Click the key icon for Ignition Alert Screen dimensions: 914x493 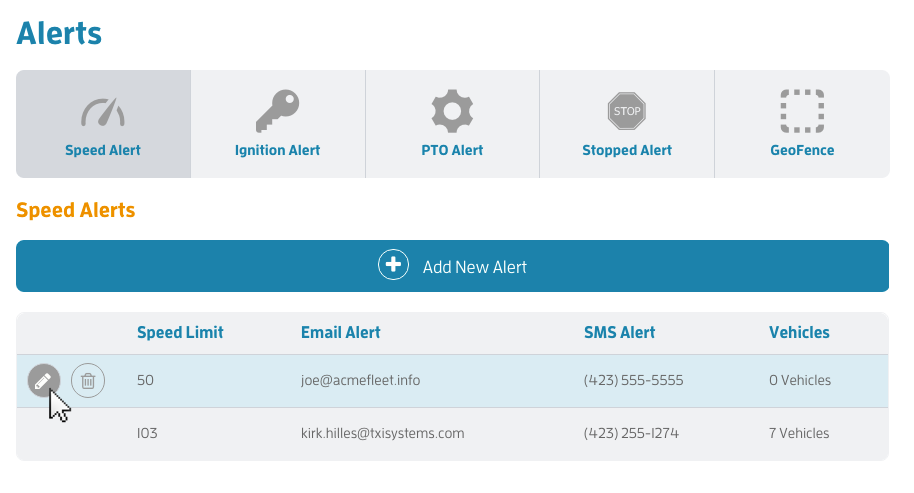[x=277, y=111]
